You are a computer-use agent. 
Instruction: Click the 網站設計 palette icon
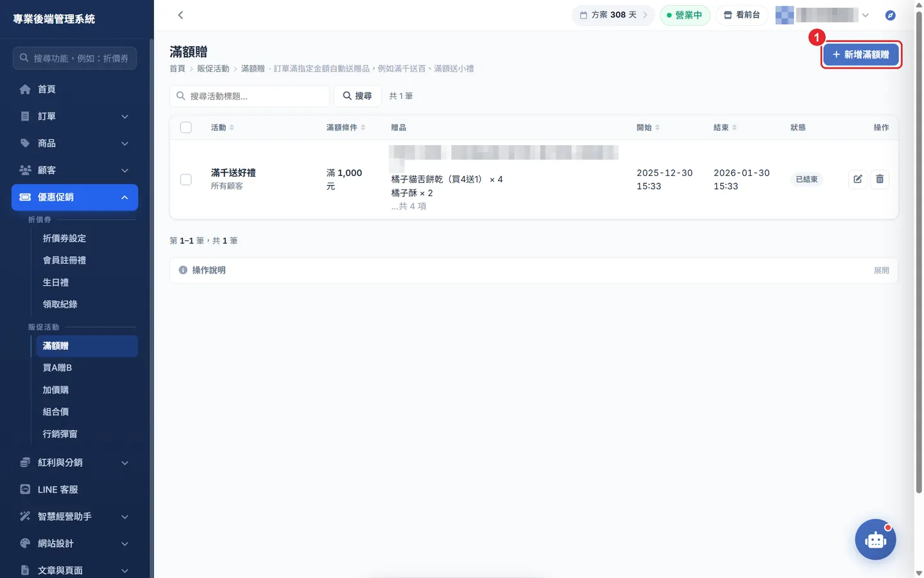click(x=25, y=543)
